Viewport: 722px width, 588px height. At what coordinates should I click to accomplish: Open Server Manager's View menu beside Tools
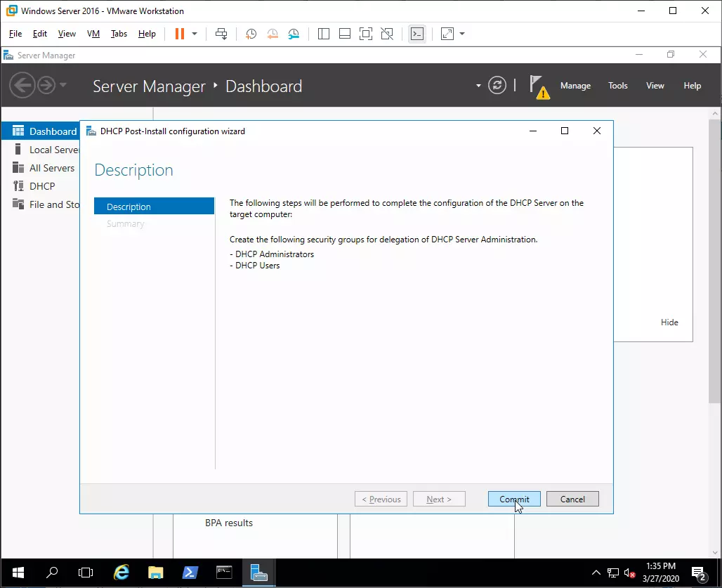(x=655, y=86)
